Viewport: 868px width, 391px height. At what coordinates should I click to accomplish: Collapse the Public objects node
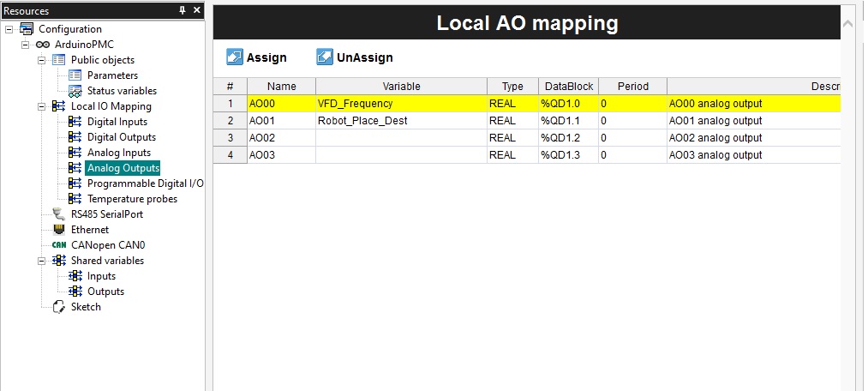click(x=41, y=60)
